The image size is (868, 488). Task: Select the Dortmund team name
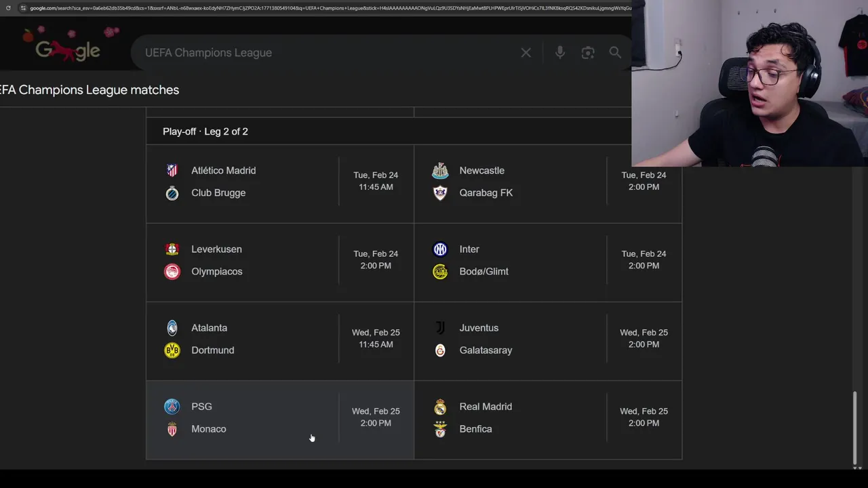click(213, 350)
